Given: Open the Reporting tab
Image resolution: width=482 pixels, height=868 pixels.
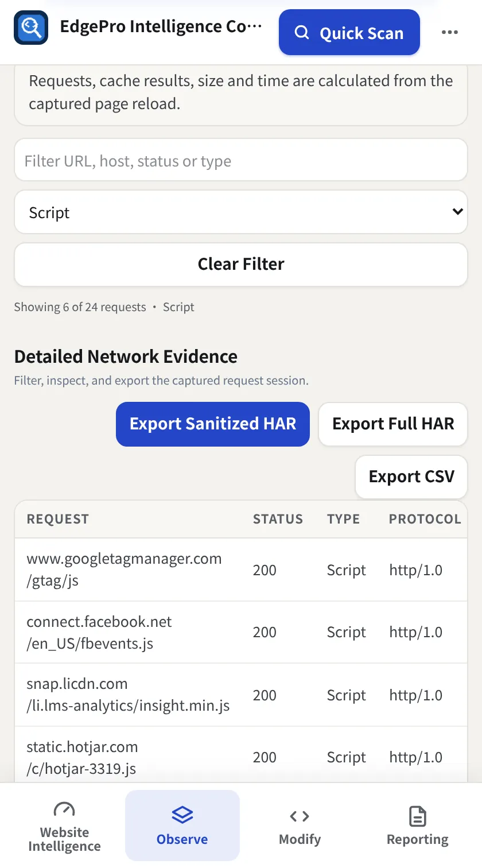Looking at the screenshot, I should click(x=418, y=826).
